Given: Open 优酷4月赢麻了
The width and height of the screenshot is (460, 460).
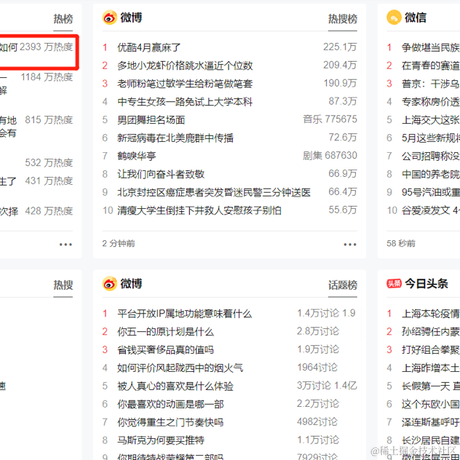Looking at the screenshot, I should tap(149, 47).
